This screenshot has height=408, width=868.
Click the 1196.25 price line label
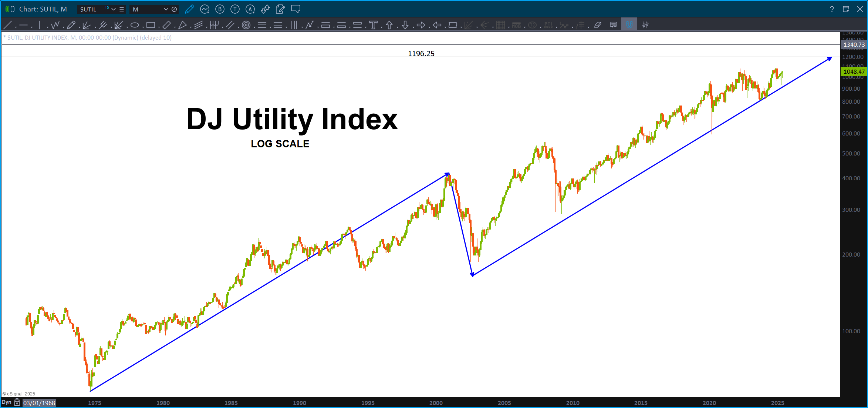pyautogui.click(x=421, y=54)
